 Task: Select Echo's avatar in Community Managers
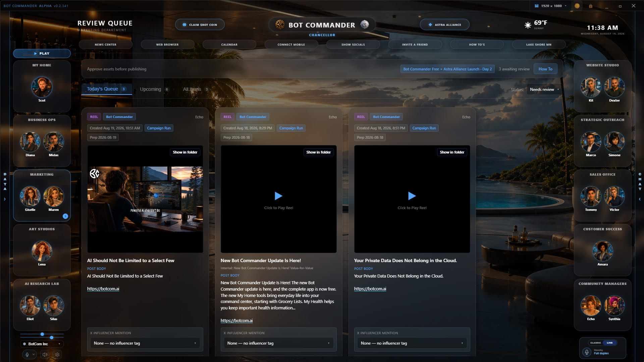pos(591,306)
